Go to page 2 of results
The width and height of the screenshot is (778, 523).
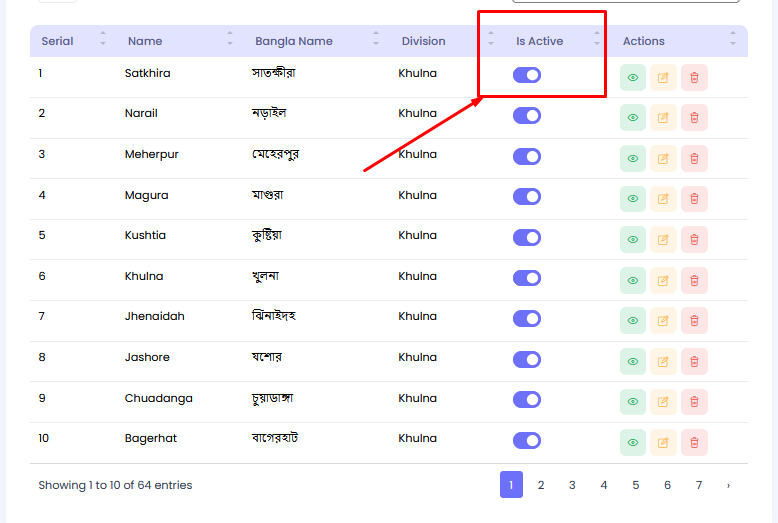pos(540,485)
